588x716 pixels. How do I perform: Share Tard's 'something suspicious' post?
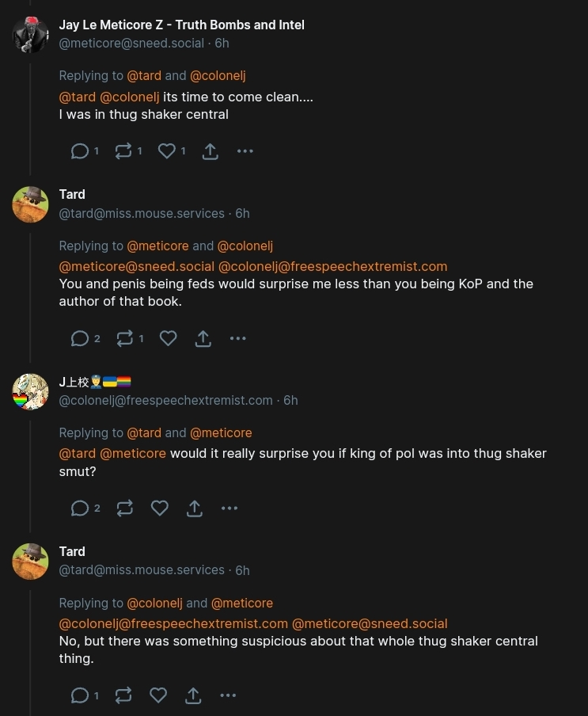(x=193, y=695)
